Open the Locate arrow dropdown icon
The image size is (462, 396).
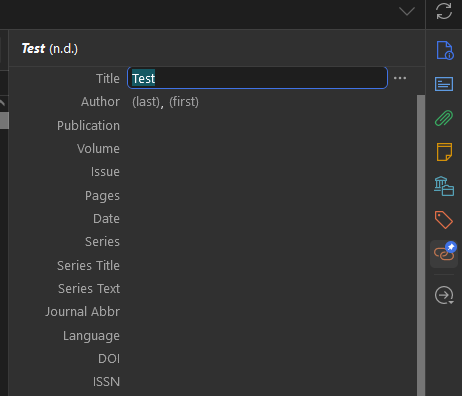tap(444, 295)
